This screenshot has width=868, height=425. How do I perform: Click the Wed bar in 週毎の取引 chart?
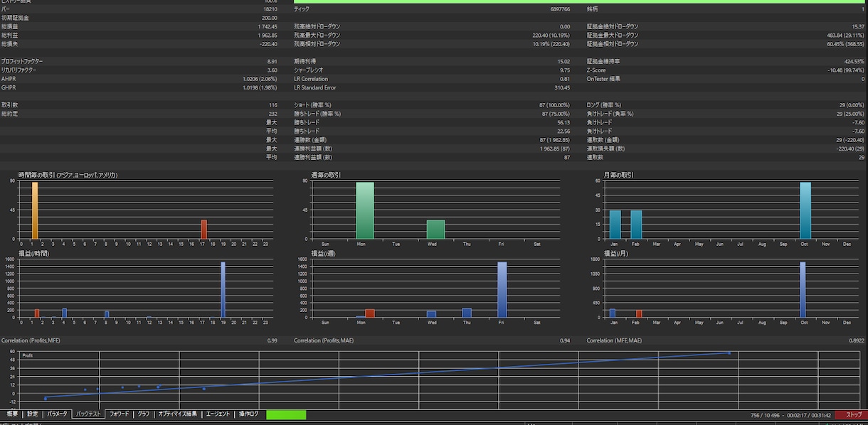(x=436, y=229)
